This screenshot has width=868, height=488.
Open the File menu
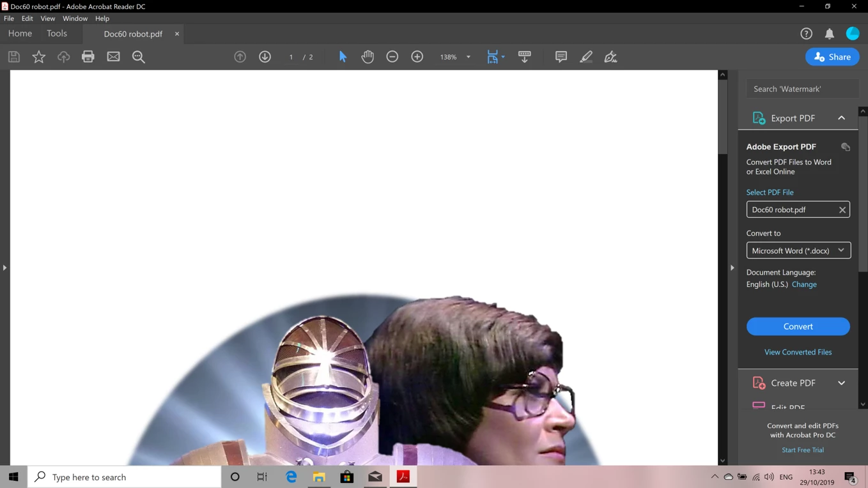(x=9, y=19)
